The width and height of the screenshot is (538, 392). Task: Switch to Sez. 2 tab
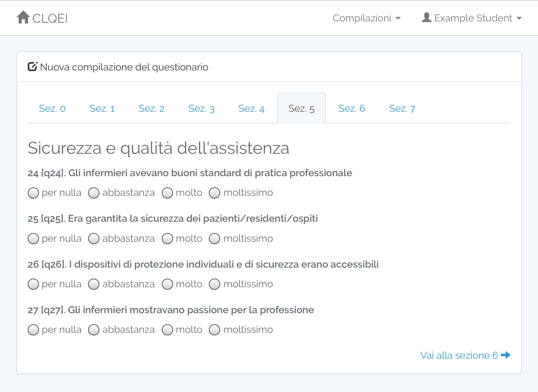click(x=151, y=109)
